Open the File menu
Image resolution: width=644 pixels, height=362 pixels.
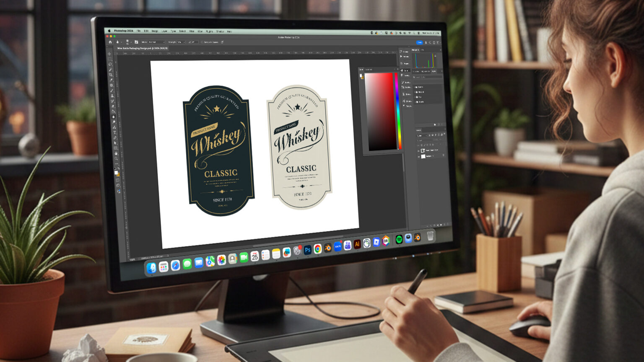click(138, 31)
